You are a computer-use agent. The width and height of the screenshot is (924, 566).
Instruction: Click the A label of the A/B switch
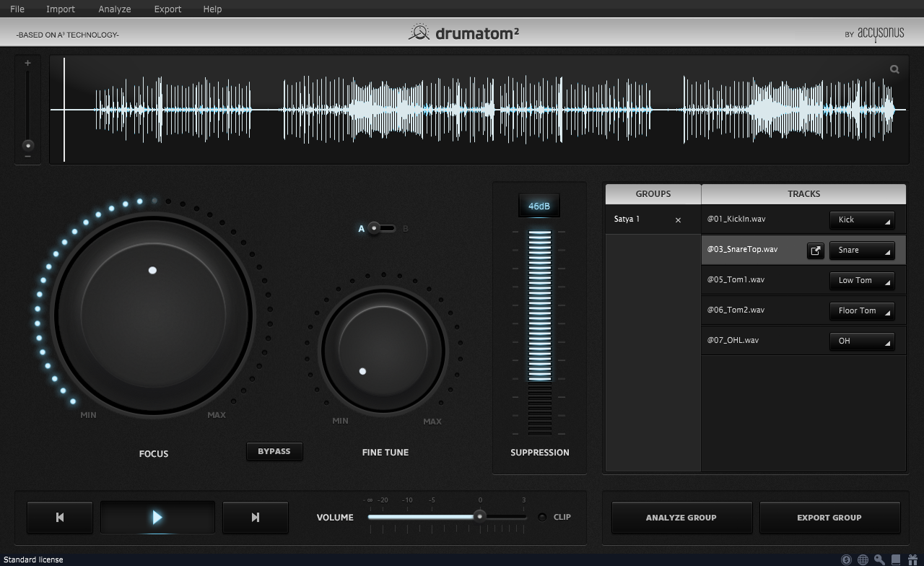pos(361,229)
